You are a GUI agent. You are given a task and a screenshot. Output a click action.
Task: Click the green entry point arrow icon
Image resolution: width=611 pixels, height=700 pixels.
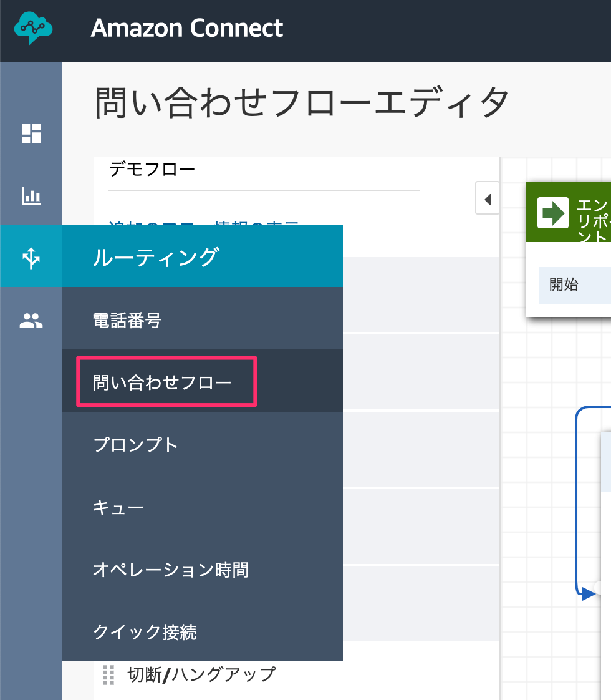(x=552, y=213)
